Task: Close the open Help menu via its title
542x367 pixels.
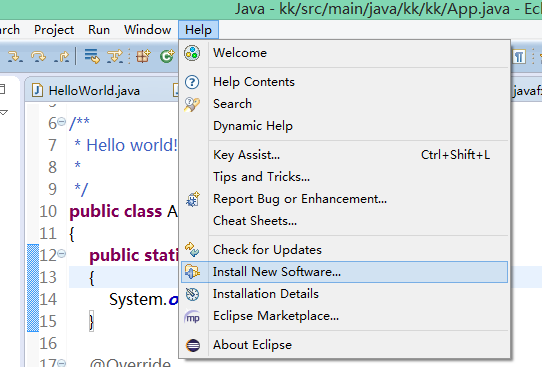Action: (198, 30)
